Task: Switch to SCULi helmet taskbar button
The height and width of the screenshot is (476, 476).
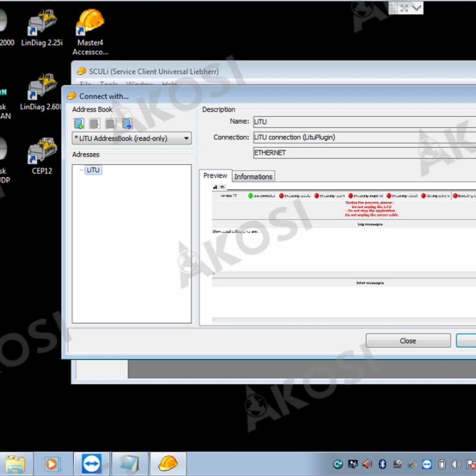Action: point(168,464)
